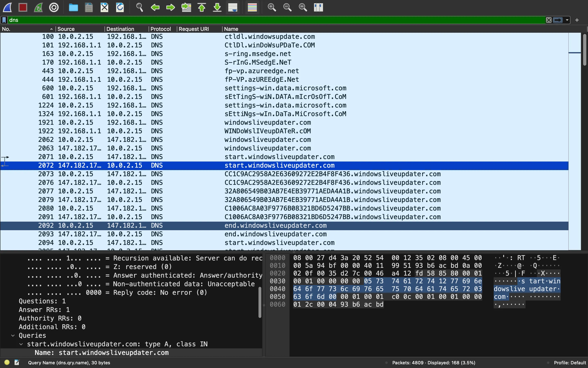Image resolution: width=588 pixels, height=368 pixels.
Task: Go to specified packet icon
Action: click(x=186, y=8)
